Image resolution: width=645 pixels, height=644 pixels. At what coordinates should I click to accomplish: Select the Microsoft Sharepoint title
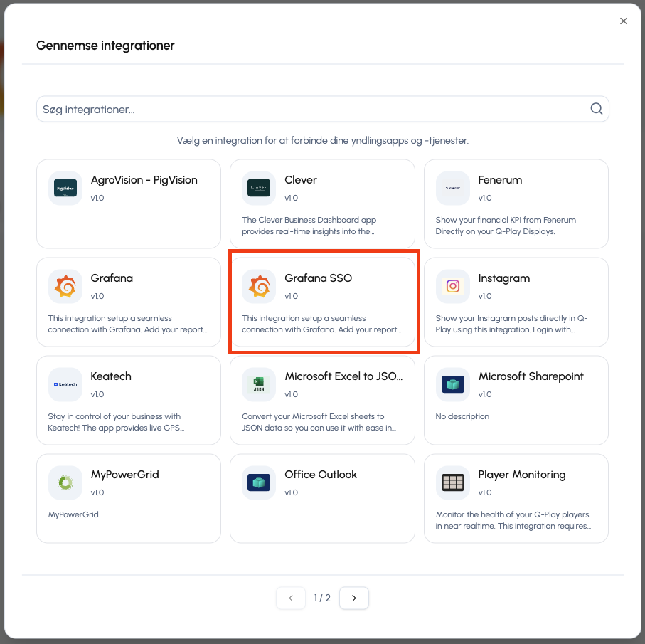click(x=531, y=376)
